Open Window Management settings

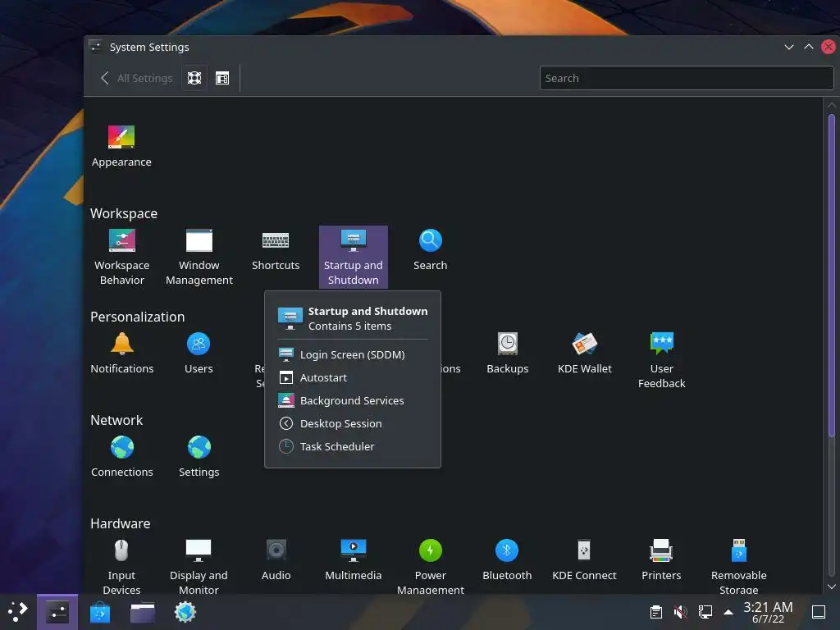coord(199,257)
